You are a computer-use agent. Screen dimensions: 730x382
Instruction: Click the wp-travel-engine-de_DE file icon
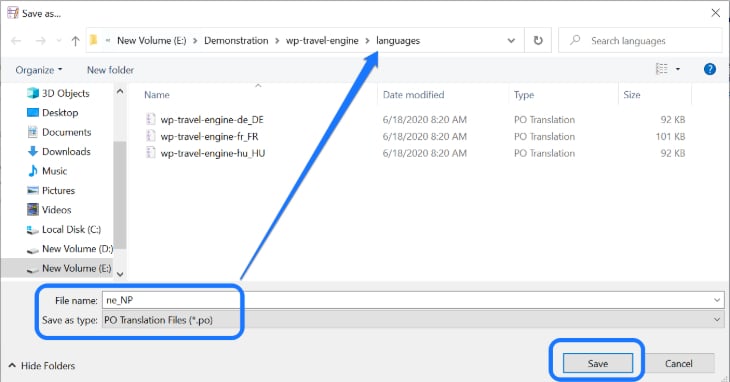coord(150,119)
